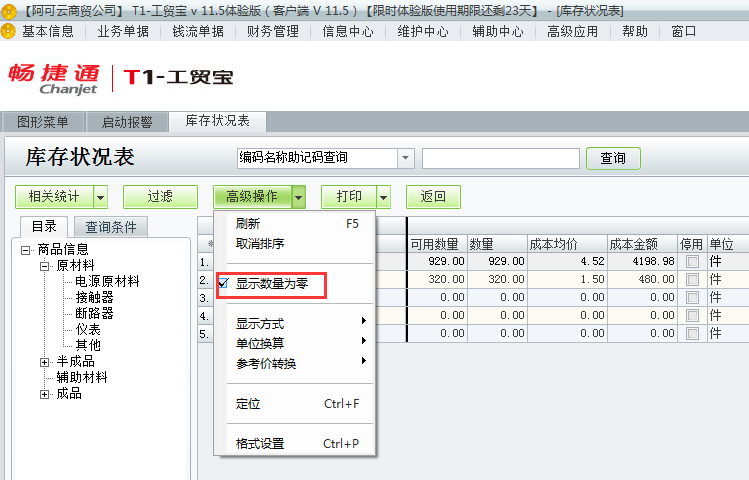749x480 pixels.
Task: Toggle 停用 checkbox in row 3
Action: click(x=692, y=298)
